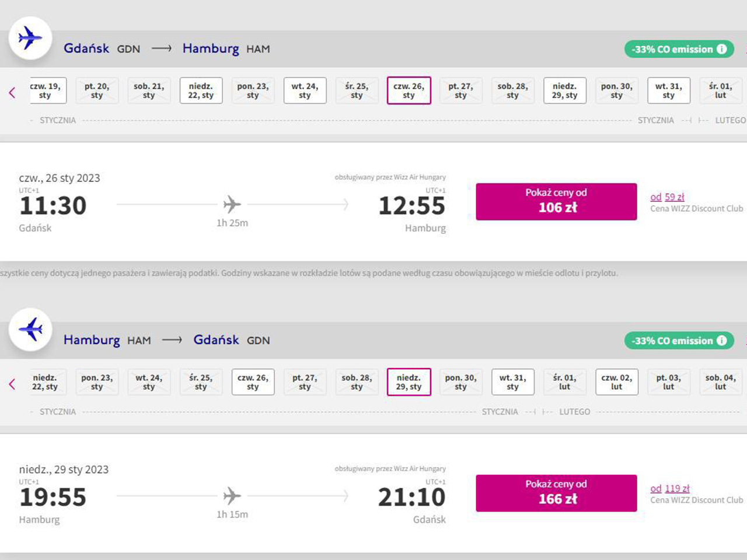Select outbound date niedz. 22, sty
This screenshot has width=747, height=560.
pyautogui.click(x=201, y=90)
